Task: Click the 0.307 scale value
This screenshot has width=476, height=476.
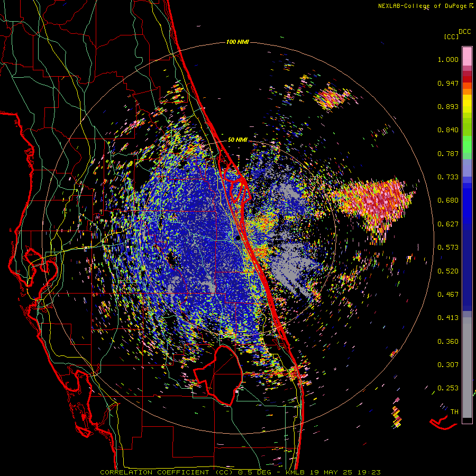Action: pos(448,365)
